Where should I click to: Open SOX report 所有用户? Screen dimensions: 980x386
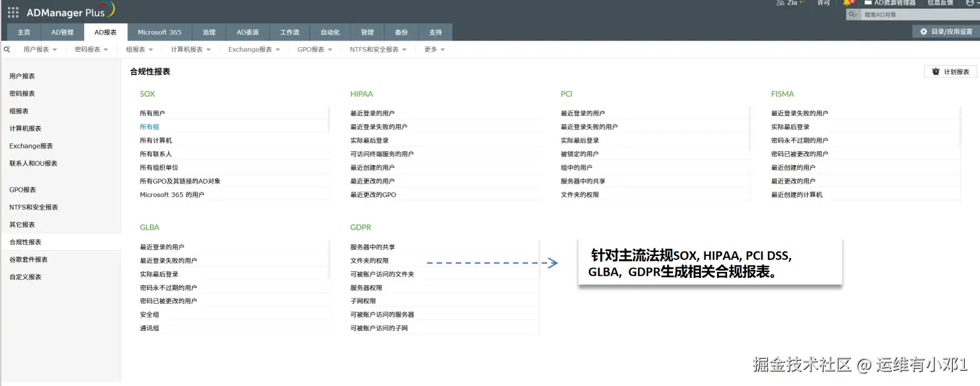coord(152,113)
